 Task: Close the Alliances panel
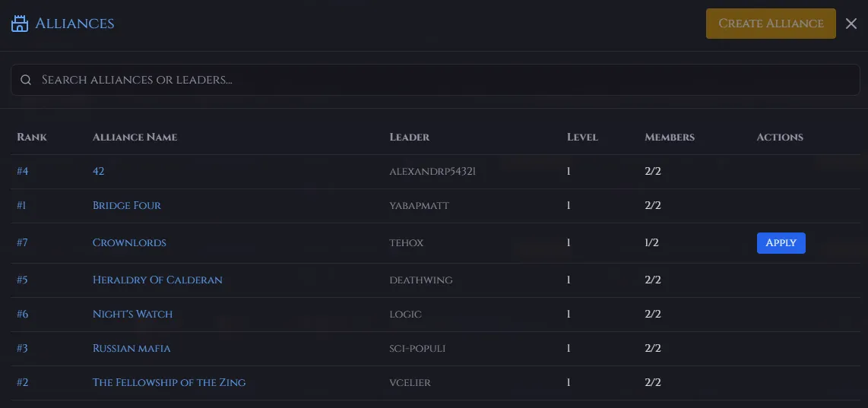[851, 24]
